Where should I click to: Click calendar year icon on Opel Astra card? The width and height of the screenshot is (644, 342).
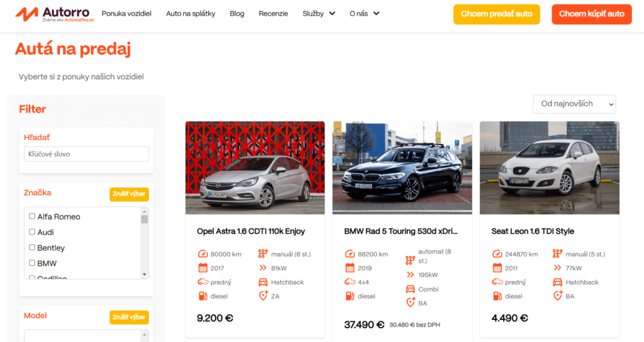(x=203, y=268)
